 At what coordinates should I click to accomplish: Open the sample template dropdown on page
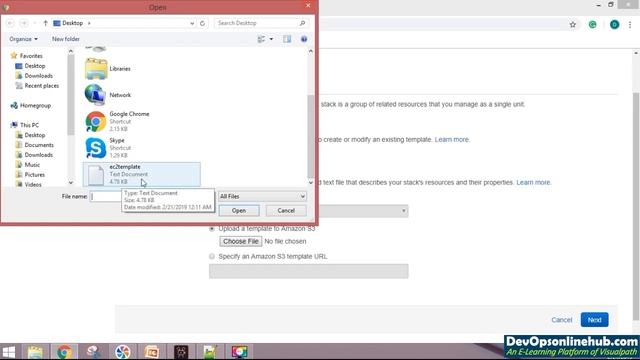(363, 211)
